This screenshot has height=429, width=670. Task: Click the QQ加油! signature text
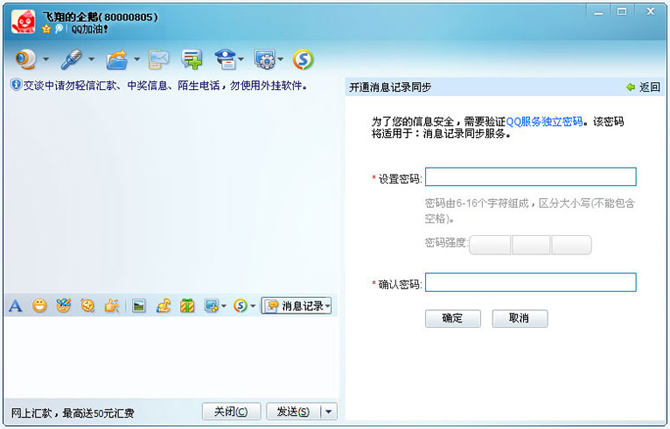tap(90, 29)
